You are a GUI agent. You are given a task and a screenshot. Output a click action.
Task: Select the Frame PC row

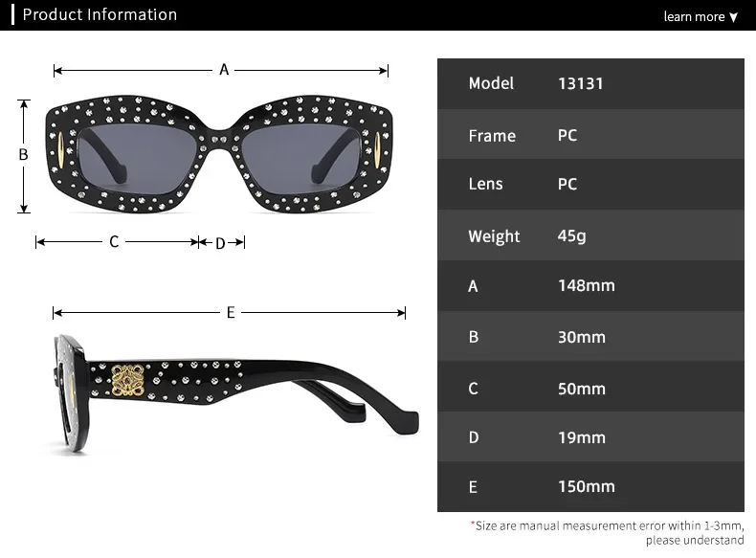(590, 135)
